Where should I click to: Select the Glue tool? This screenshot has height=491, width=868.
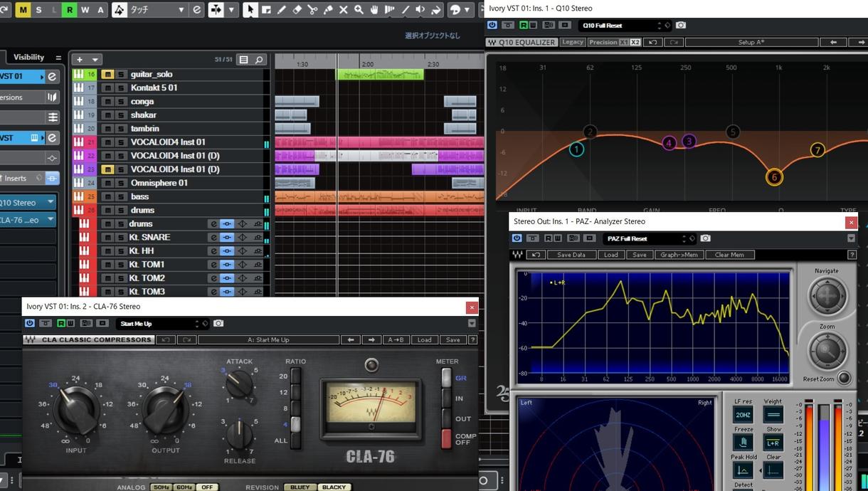click(x=328, y=10)
